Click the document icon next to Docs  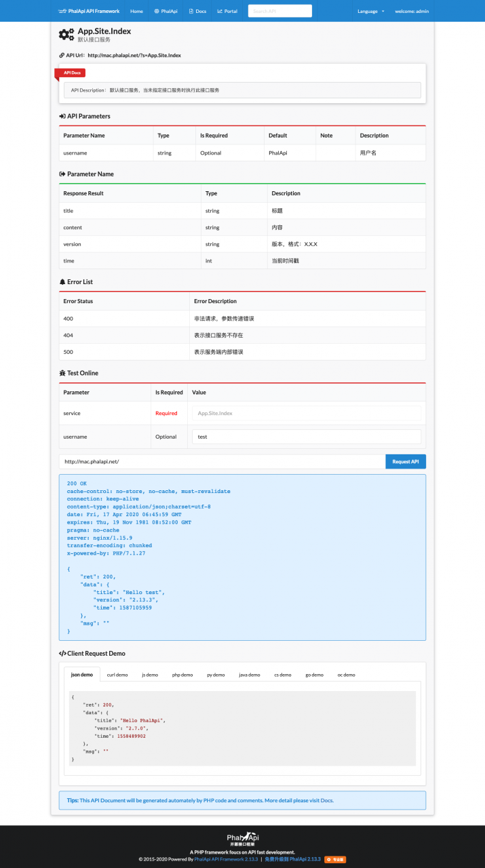point(191,12)
